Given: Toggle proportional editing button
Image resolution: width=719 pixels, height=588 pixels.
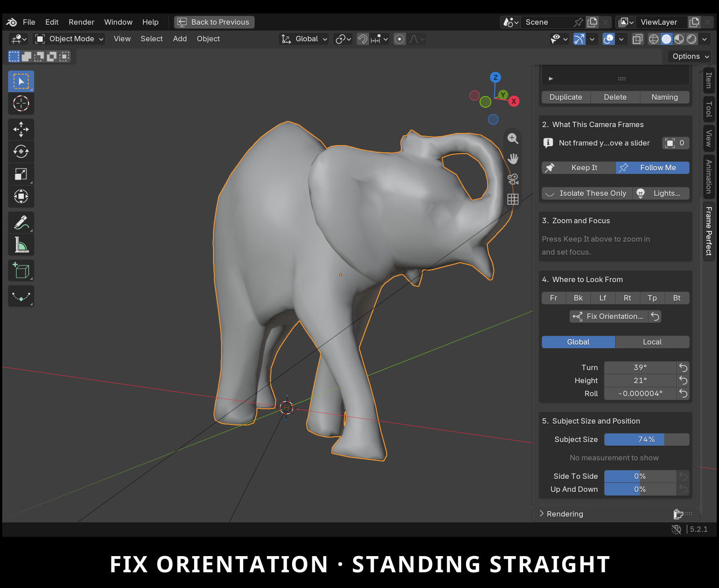Looking at the screenshot, I should click(x=399, y=39).
